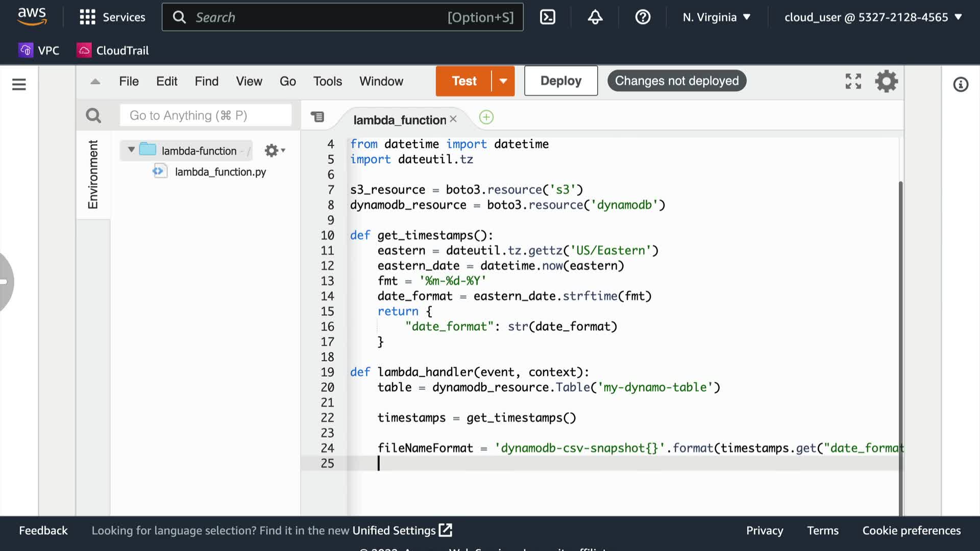Open the N. Virginia region dropdown
The height and width of the screenshot is (551, 980).
click(717, 17)
